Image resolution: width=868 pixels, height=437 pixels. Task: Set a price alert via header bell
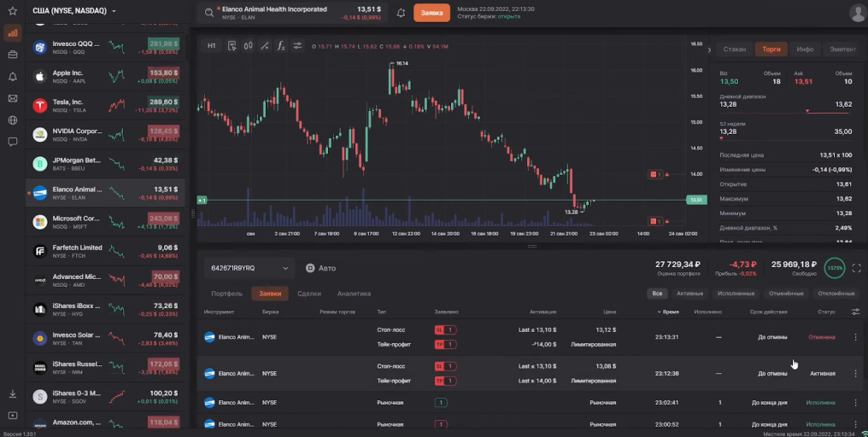coord(401,13)
